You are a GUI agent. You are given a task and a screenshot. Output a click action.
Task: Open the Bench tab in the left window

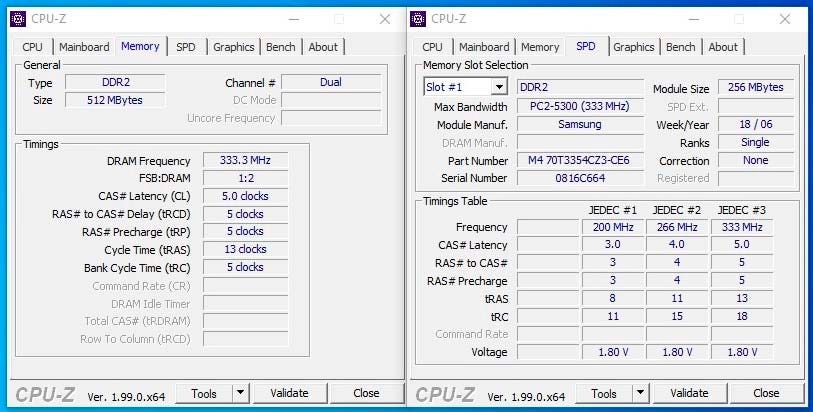[281, 47]
